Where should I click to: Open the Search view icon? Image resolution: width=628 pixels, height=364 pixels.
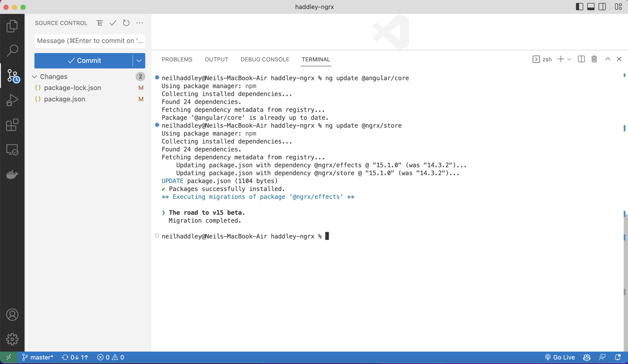tap(12, 51)
